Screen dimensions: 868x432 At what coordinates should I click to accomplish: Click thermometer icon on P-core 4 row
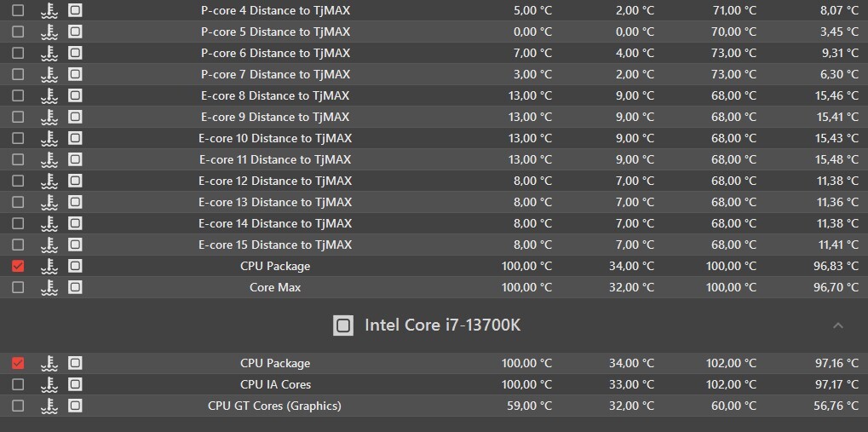[x=49, y=10]
